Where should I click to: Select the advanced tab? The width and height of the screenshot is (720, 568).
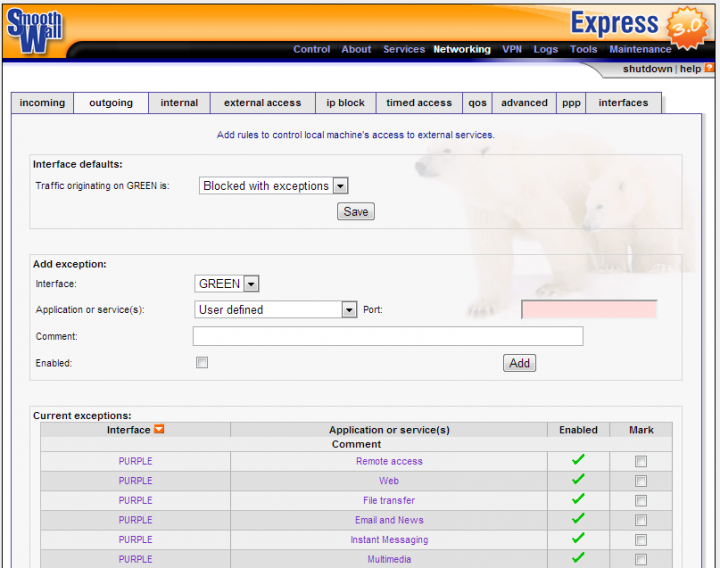(524, 103)
